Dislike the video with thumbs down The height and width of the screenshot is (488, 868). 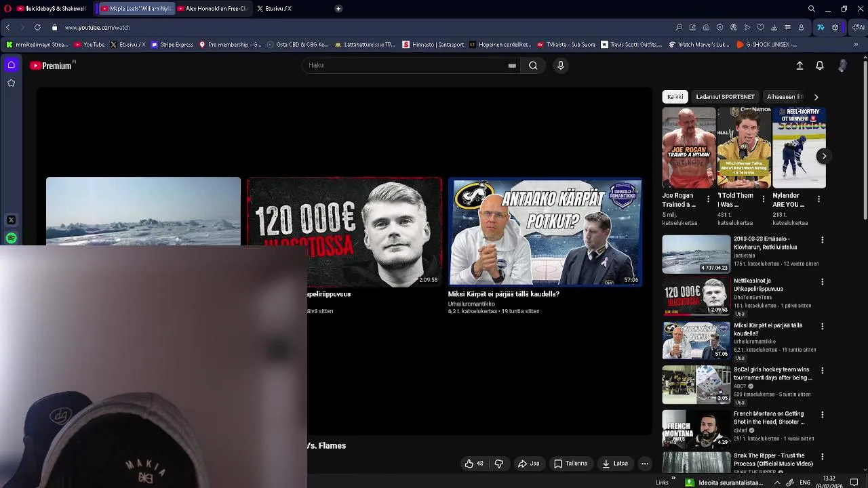point(498,464)
